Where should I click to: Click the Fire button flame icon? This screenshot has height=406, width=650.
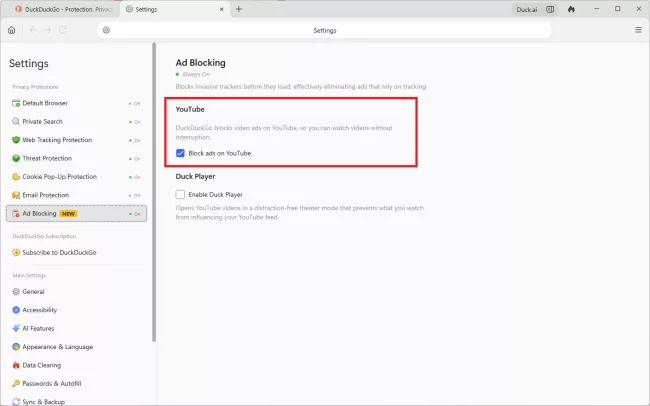tap(571, 9)
